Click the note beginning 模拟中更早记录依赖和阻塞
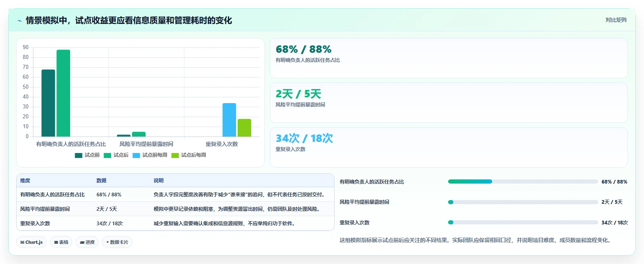This screenshot has width=644, height=264. coord(237,209)
